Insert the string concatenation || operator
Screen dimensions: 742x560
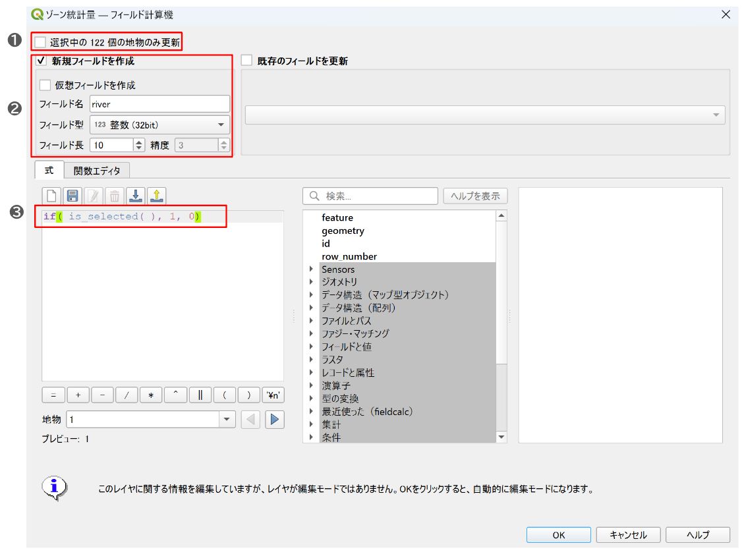coord(200,395)
